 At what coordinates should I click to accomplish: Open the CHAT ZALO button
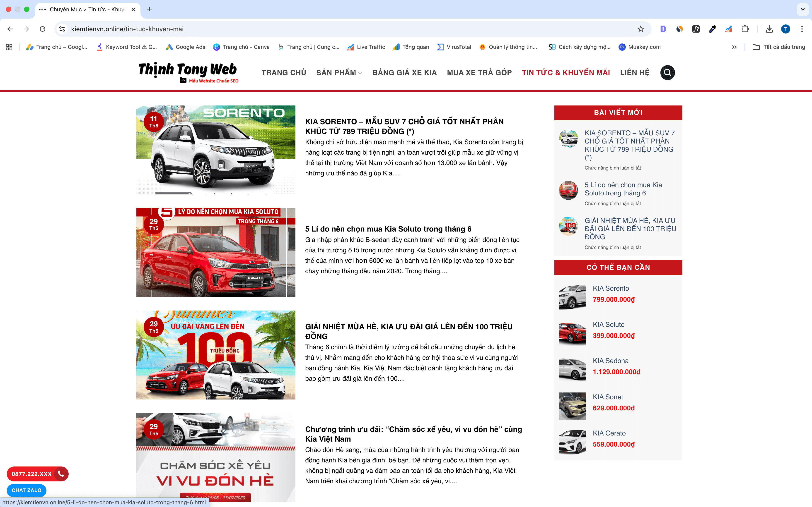(x=27, y=490)
